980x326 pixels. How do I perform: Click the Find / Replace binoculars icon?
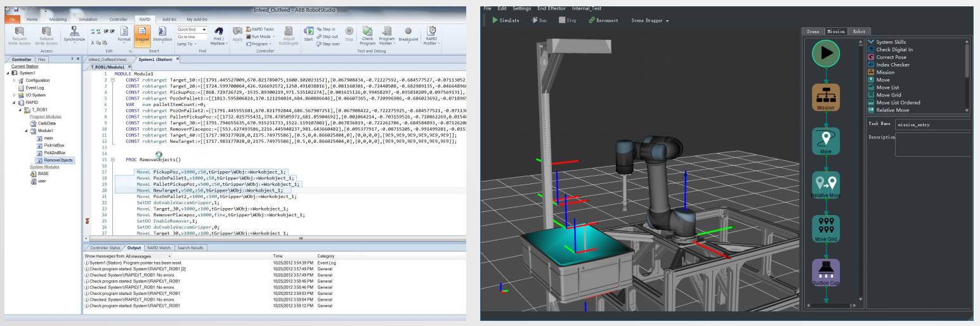pyautogui.click(x=219, y=32)
